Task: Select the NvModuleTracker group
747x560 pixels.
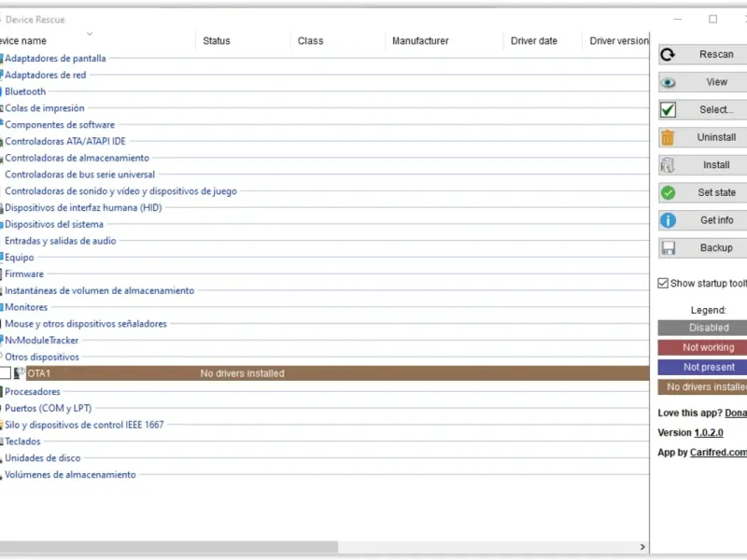Action: (41, 341)
